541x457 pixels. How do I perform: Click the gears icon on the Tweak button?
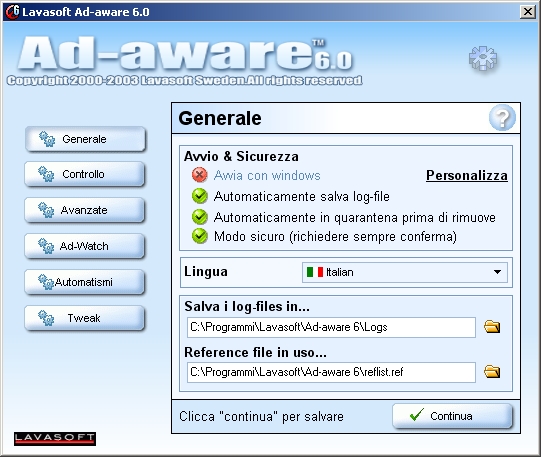pos(46,318)
